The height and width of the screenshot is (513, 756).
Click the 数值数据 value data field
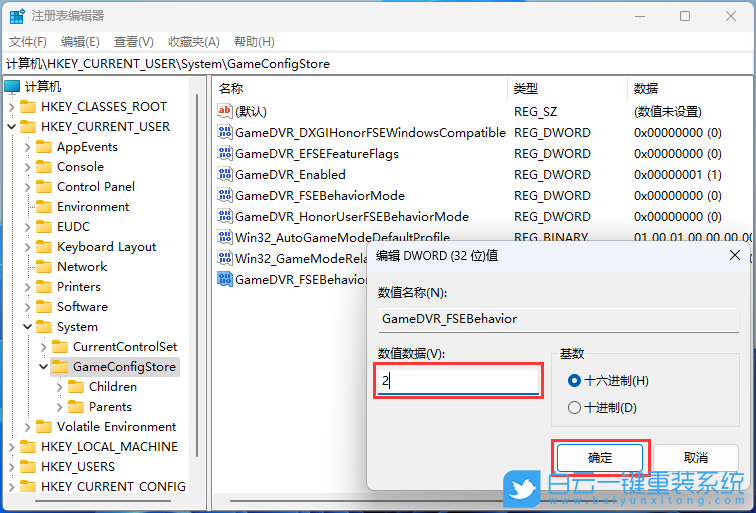pos(459,381)
